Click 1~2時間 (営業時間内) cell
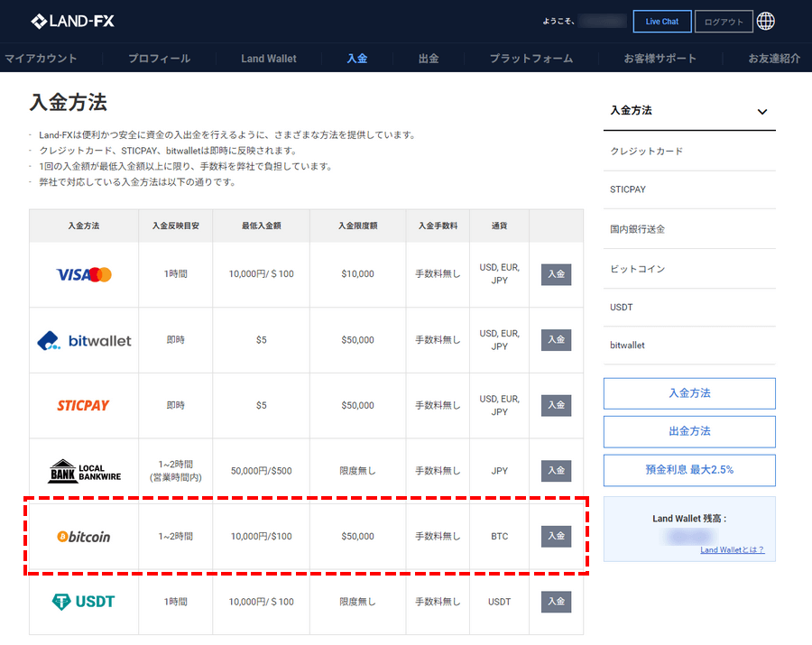Image resolution: width=812 pixels, height=645 pixels. tap(176, 471)
